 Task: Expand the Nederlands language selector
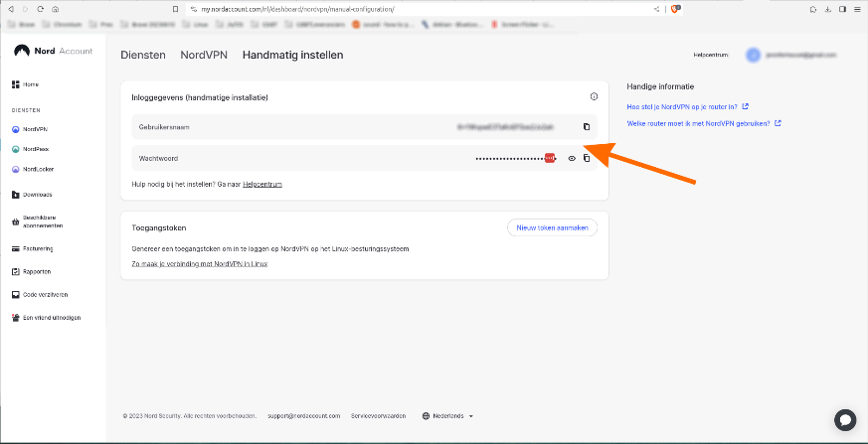tap(448, 416)
